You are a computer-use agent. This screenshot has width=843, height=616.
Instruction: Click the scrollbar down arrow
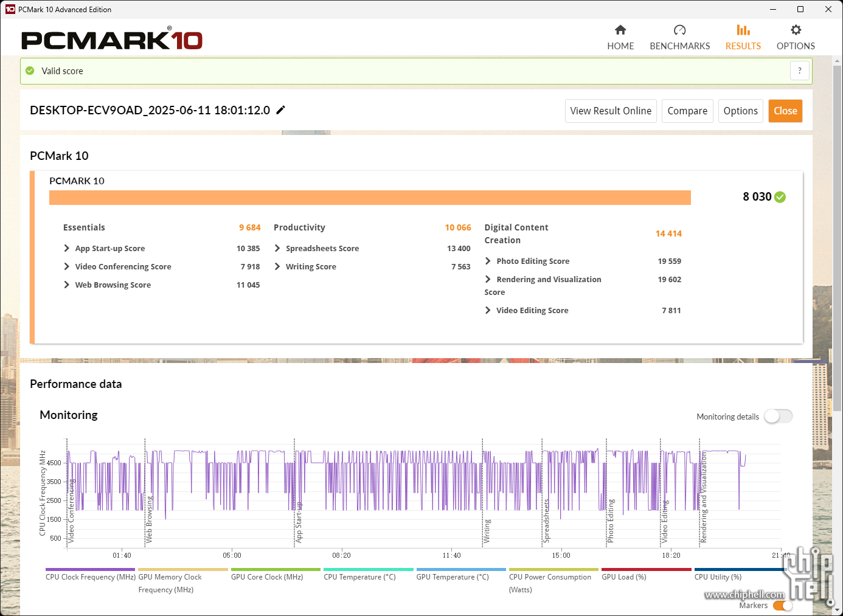pyautogui.click(x=837, y=610)
